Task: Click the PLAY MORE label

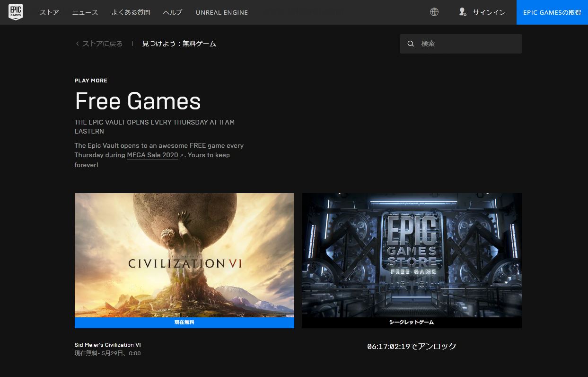Action: [x=91, y=81]
